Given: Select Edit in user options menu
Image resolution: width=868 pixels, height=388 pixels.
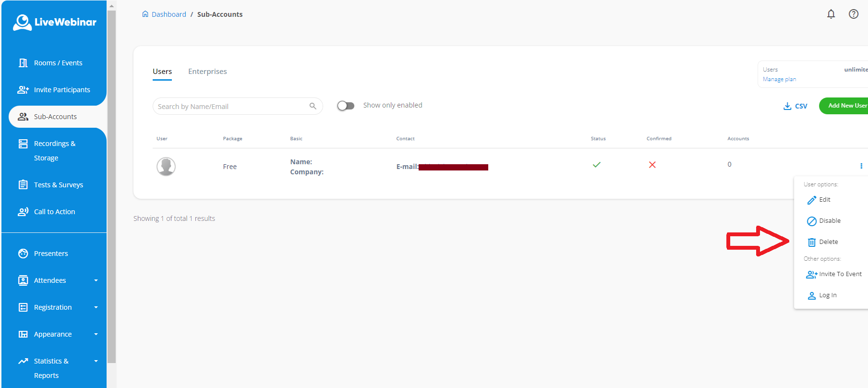Looking at the screenshot, I should point(824,200).
